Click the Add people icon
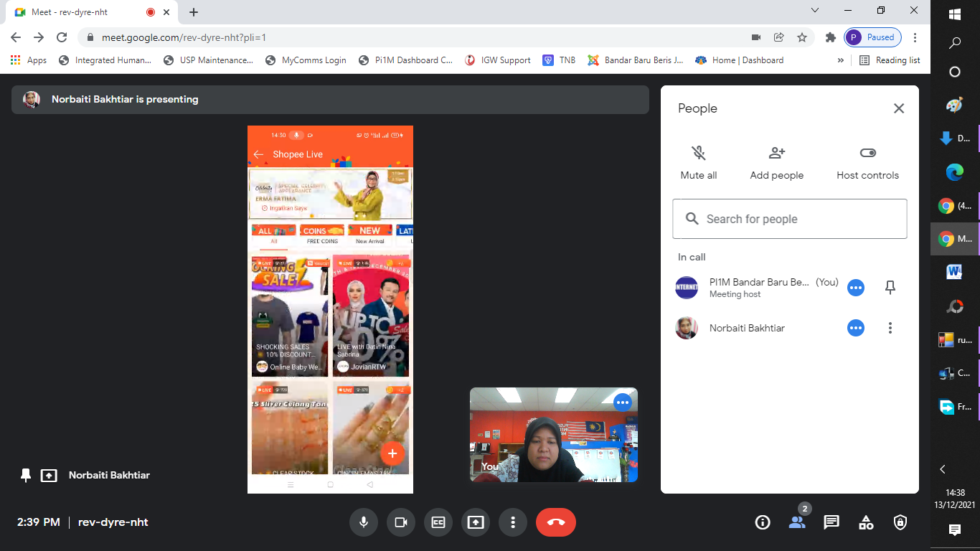The width and height of the screenshot is (980, 551). [x=776, y=153]
